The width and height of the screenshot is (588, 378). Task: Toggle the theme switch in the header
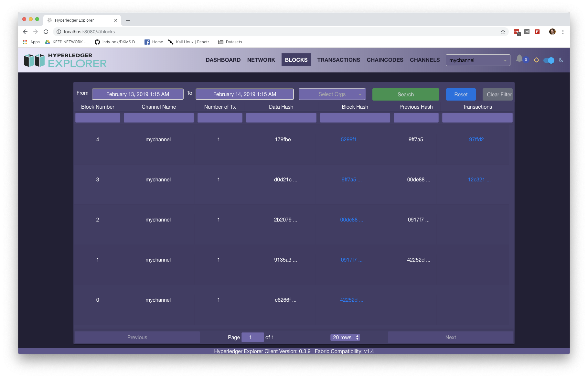(549, 60)
